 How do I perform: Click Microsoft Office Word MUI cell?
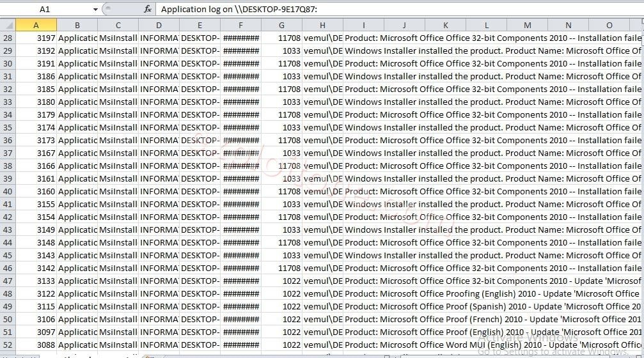point(492,345)
